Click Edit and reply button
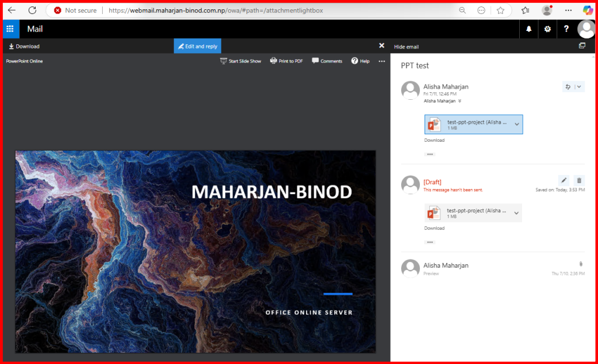Image resolution: width=598 pixels, height=364 pixels. [x=197, y=46]
